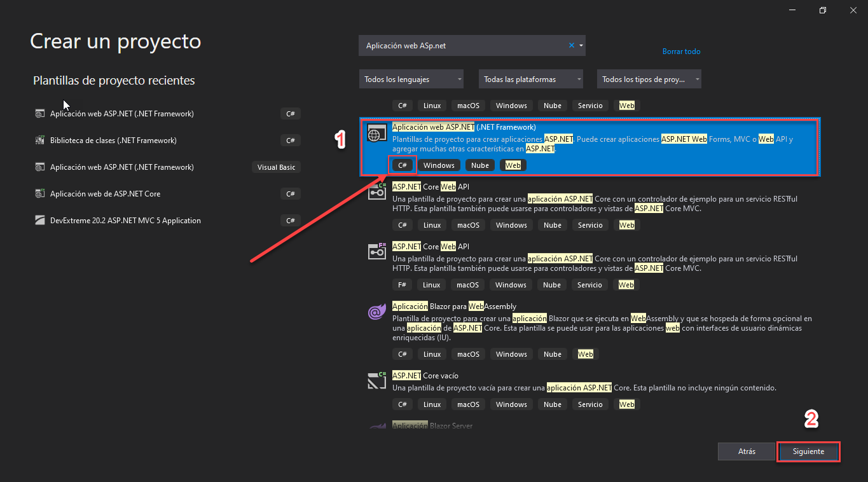Click the 'Visual Basic' tag in recents
Screen dimensions: 868x482
[x=276, y=167]
